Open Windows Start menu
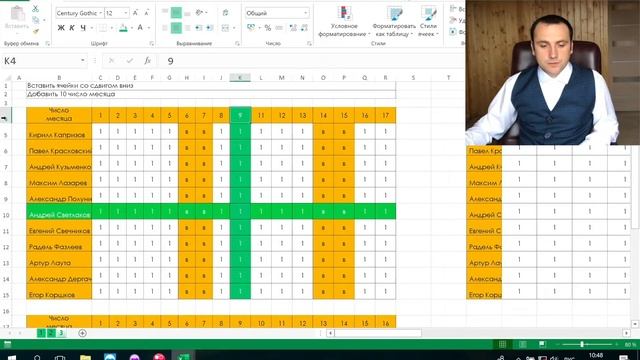The height and width of the screenshot is (360, 640). [11, 358]
